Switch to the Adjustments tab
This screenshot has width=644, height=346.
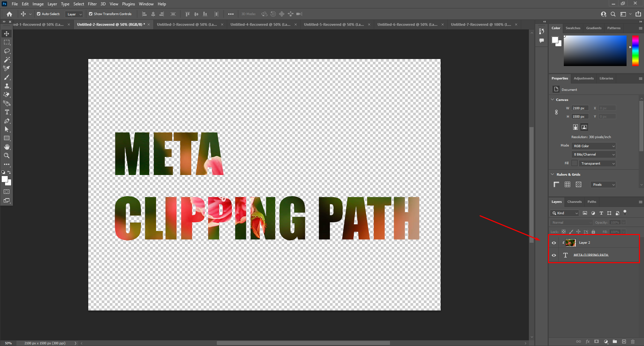point(584,78)
